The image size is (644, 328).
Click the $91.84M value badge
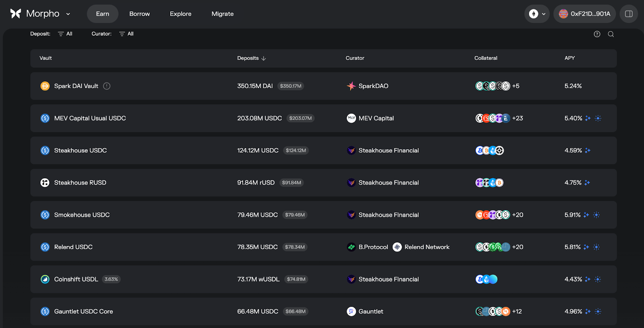pos(291,183)
